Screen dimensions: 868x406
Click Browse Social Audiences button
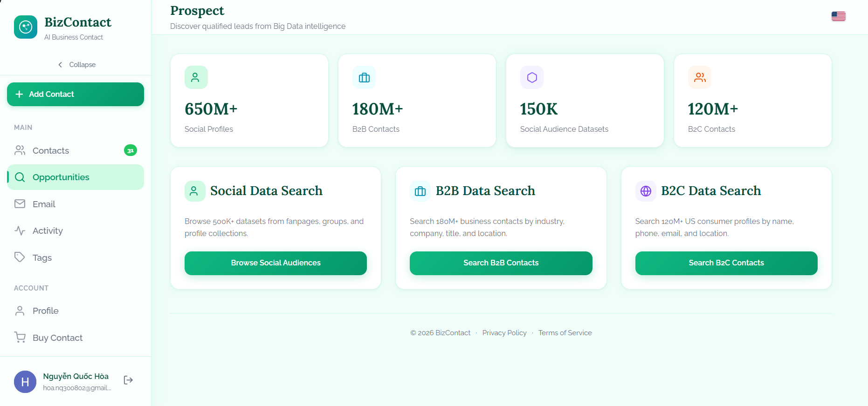(276, 263)
